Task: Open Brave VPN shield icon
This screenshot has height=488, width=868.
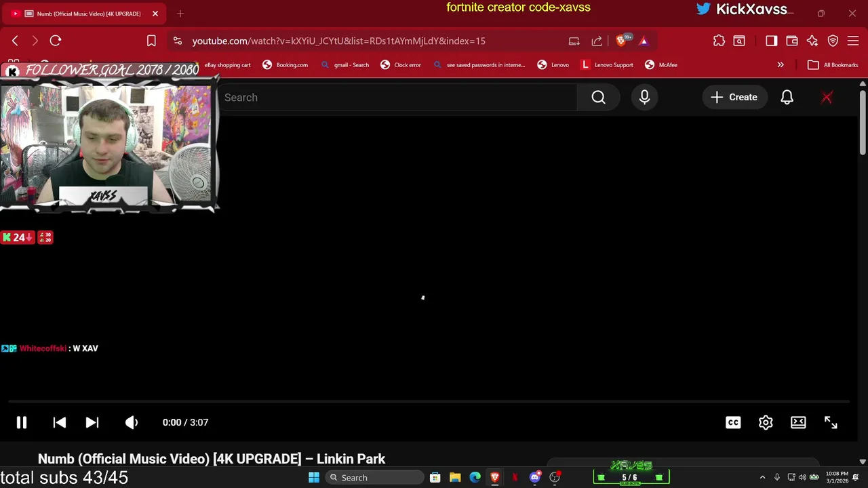Action: pos(833,41)
